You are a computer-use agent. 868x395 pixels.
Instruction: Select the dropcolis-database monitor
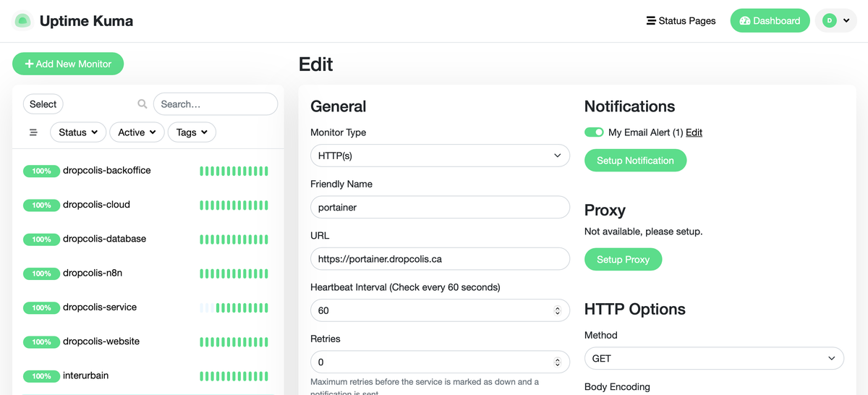pyautogui.click(x=148, y=239)
